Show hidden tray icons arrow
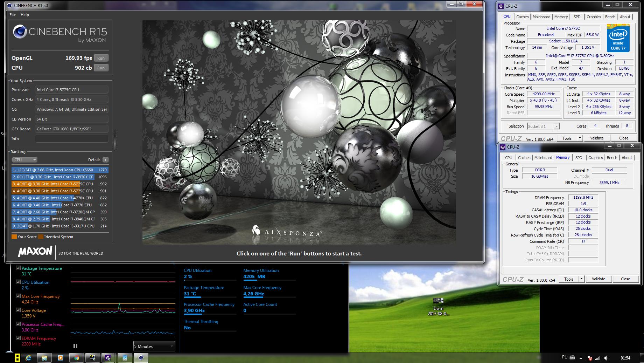This screenshot has width=644, height=363. [x=581, y=358]
